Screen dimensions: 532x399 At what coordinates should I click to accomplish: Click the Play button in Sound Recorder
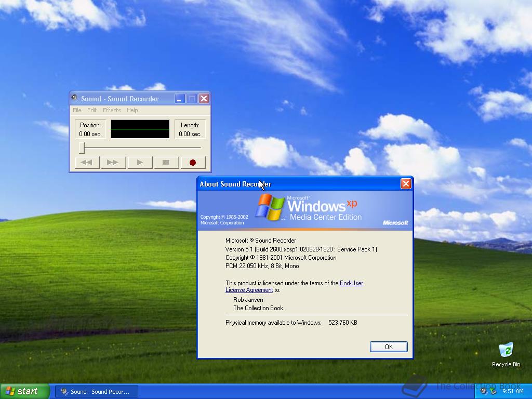pos(139,163)
